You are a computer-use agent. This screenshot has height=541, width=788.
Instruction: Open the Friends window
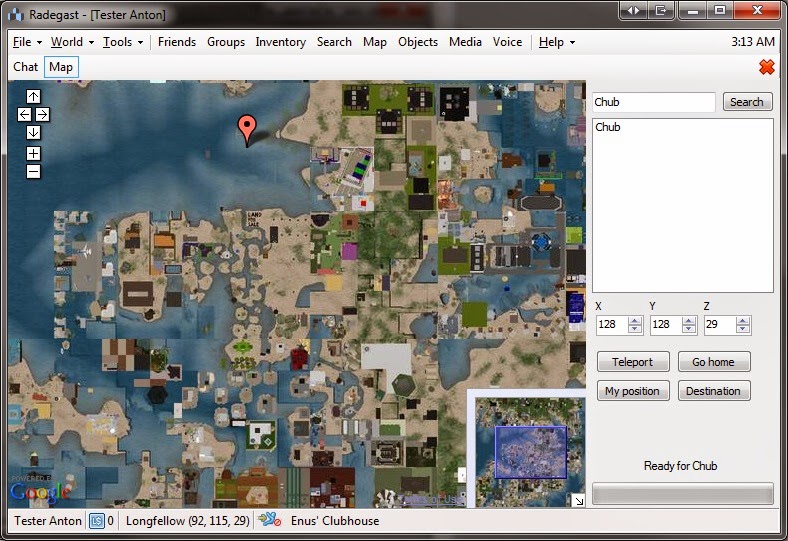(177, 42)
